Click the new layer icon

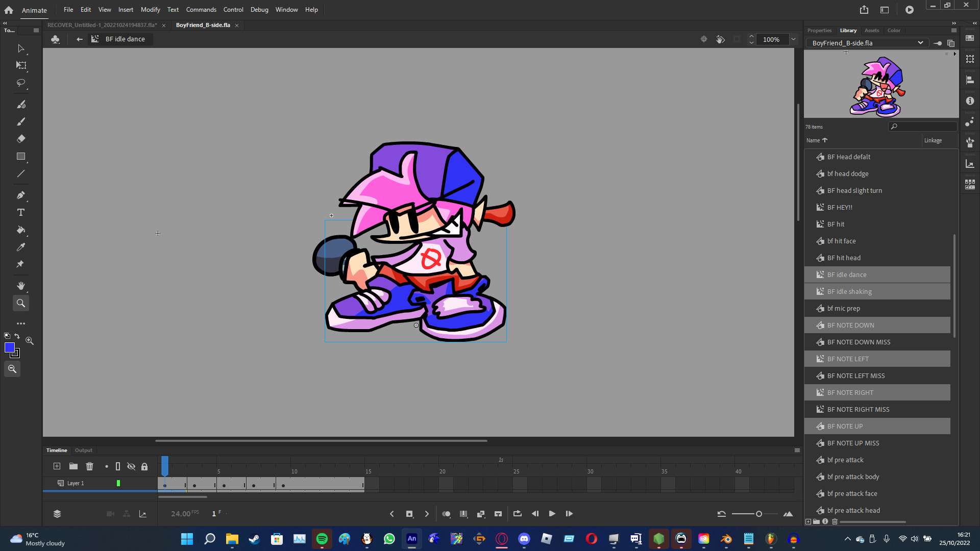(x=57, y=466)
